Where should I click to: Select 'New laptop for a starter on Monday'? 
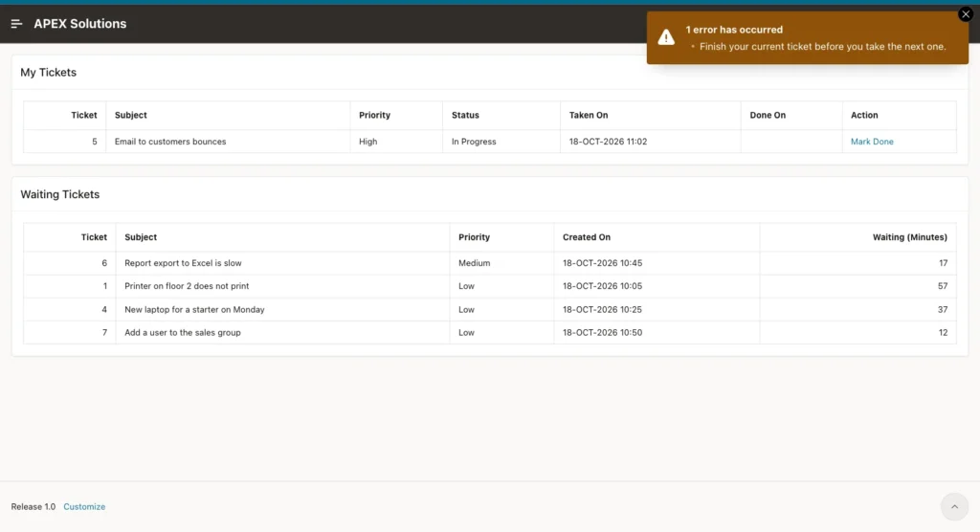[194, 309]
